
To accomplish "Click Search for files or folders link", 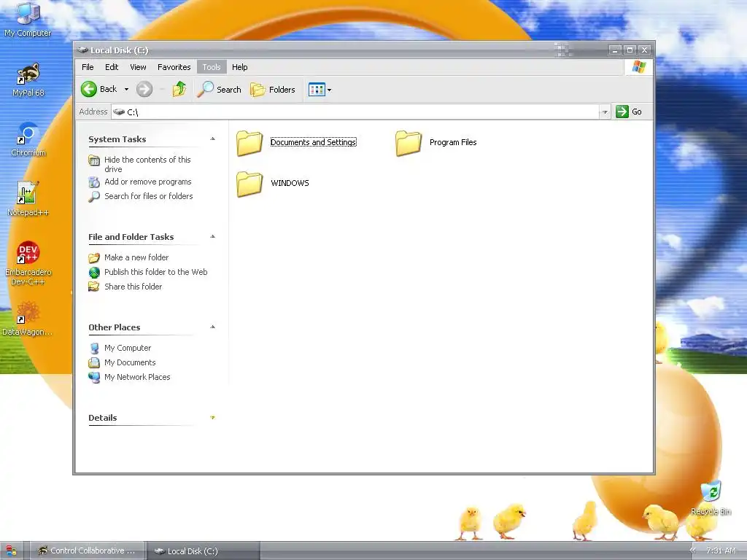I will (149, 196).
